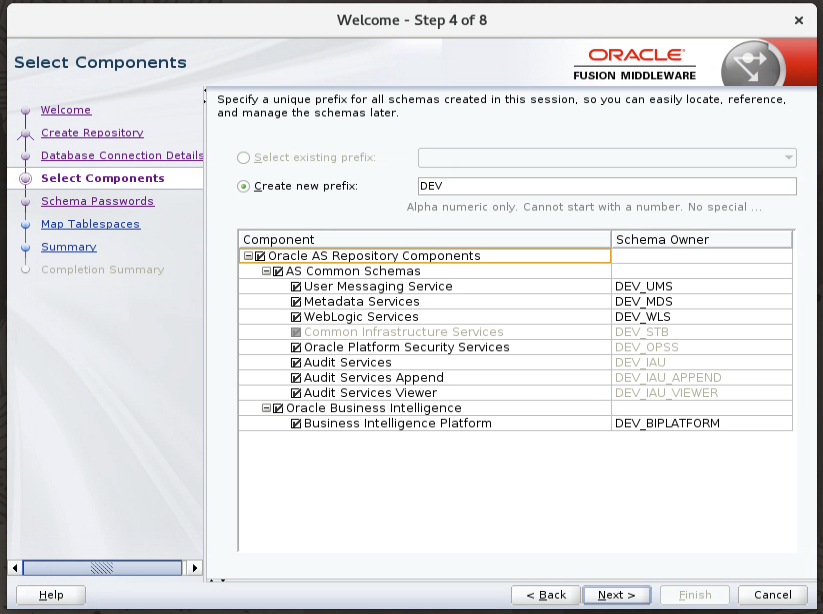
Task: Click the Schema Owner column header
Action: [x=702, y=239]
